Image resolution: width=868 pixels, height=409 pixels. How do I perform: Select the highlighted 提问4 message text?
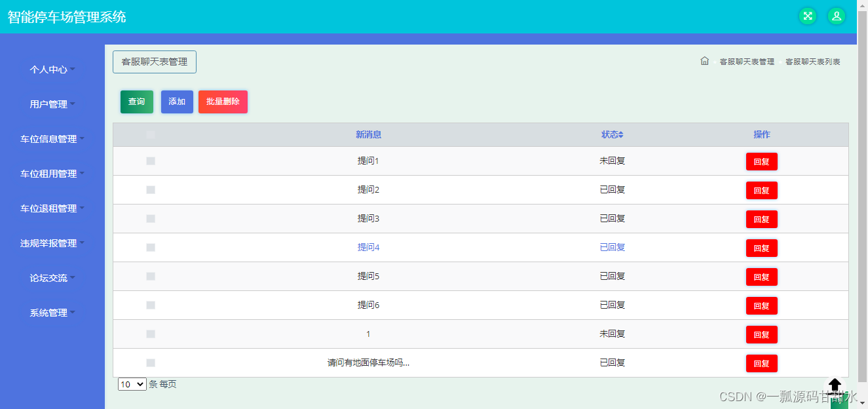[x=368, y=247]
